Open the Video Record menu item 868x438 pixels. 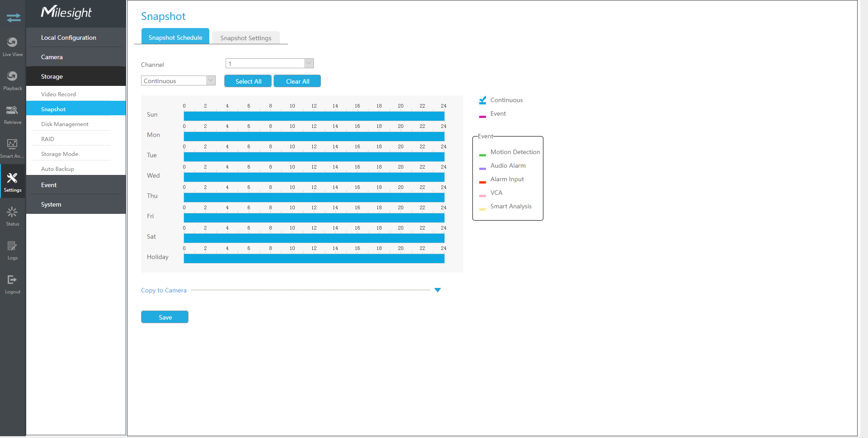tap(58, 94)
